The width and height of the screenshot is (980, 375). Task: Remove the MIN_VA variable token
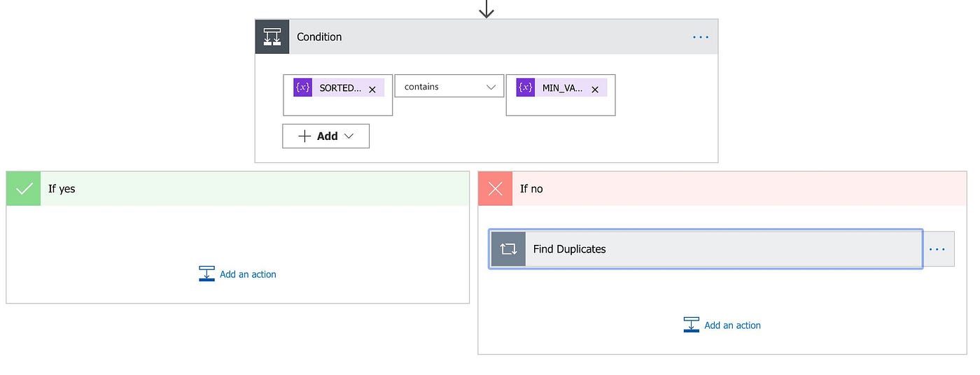(595, 89)
